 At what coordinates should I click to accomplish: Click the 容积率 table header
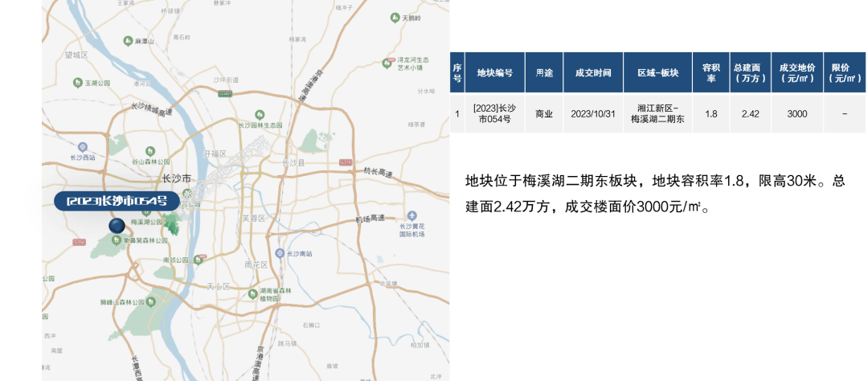pyautogui.click(x=710, y=72)
